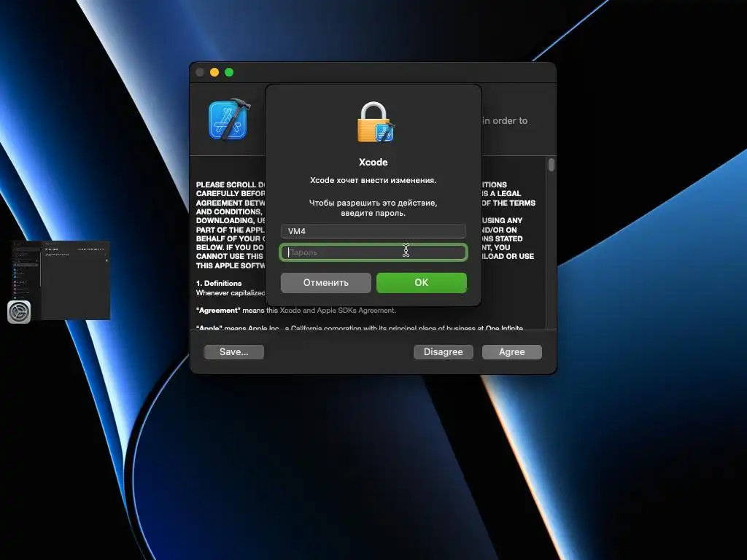This screenshot has width=747, height=560.
Task: Click the Disagree button
Action: (443, 352)
